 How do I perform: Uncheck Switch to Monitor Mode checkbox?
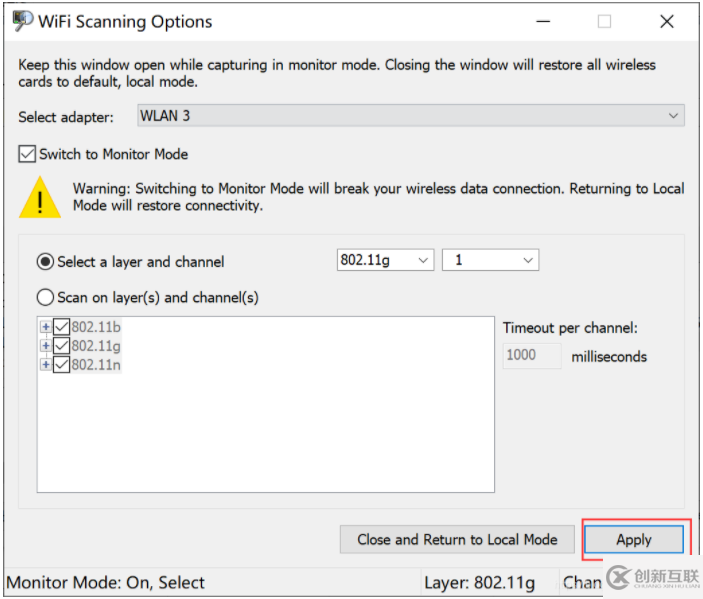pyautogui.click(x=27, y=154)
